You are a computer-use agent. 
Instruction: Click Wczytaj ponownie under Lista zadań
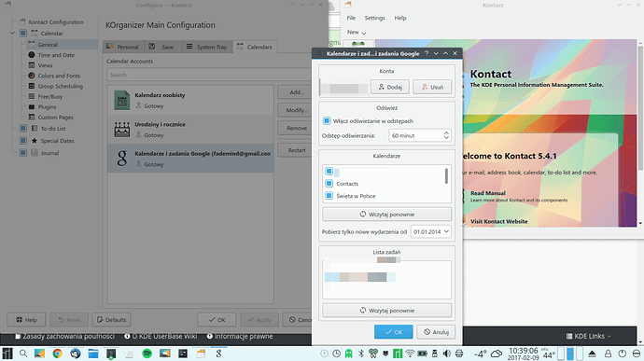(x=386, y=310)
